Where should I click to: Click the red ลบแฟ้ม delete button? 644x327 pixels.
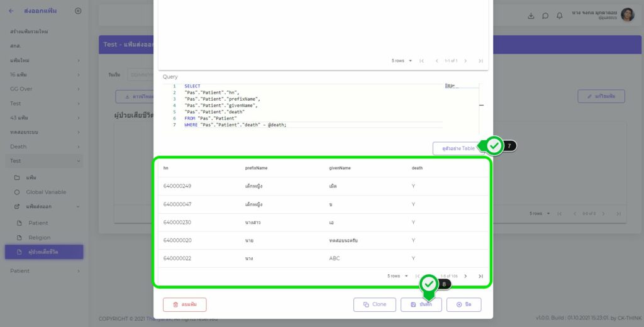click(184, 304)
